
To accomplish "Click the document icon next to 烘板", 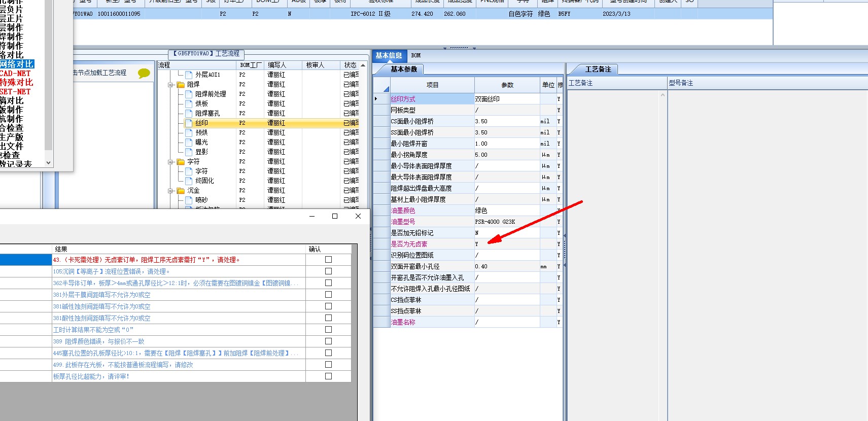I will [x=189, y=103].
